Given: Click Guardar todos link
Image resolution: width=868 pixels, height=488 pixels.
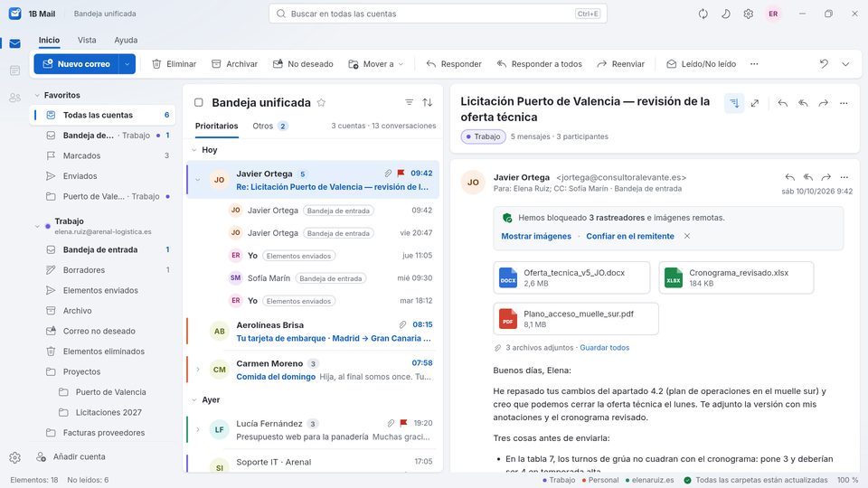Looking at the screenshot, I should [605, 348].
